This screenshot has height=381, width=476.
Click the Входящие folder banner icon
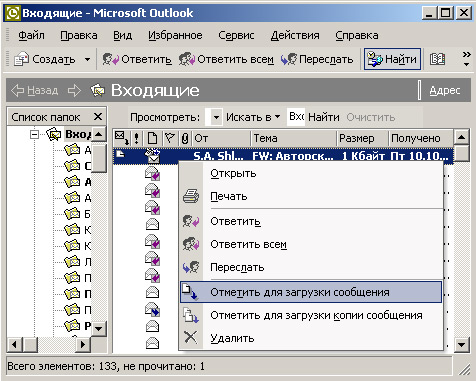pos(98,90)
